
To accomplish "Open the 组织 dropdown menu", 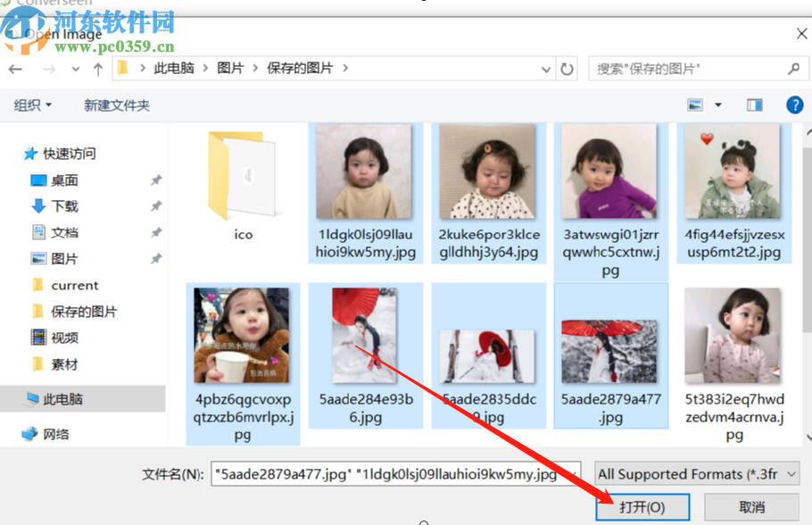I will click(x=33, y=104).
